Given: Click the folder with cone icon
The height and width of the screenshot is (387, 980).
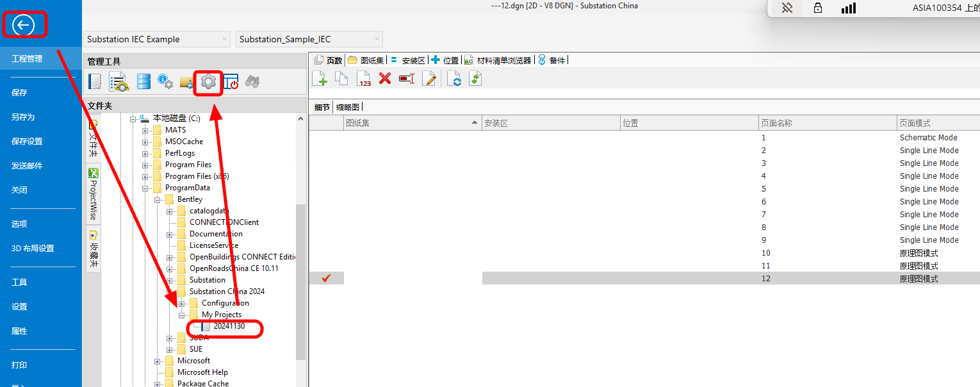Looking at the screenshot, I should pos(187,81).
